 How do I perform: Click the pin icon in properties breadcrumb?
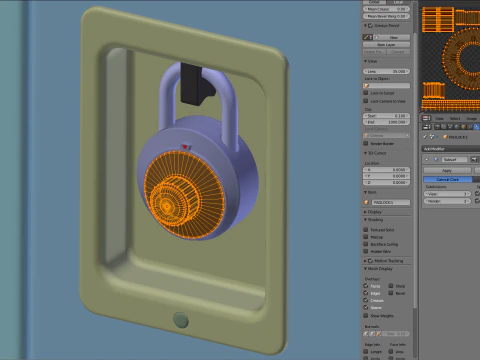425,137
